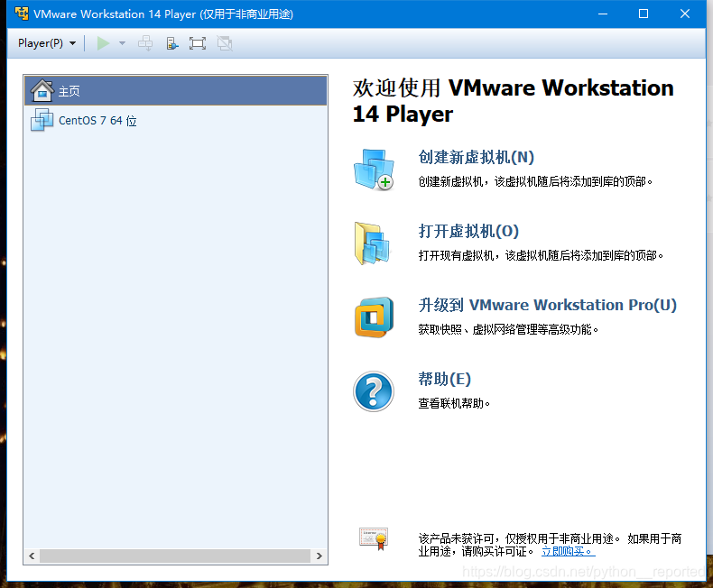
Task: Click the Unity mode toolbar icon
Action: pos(225,43)
